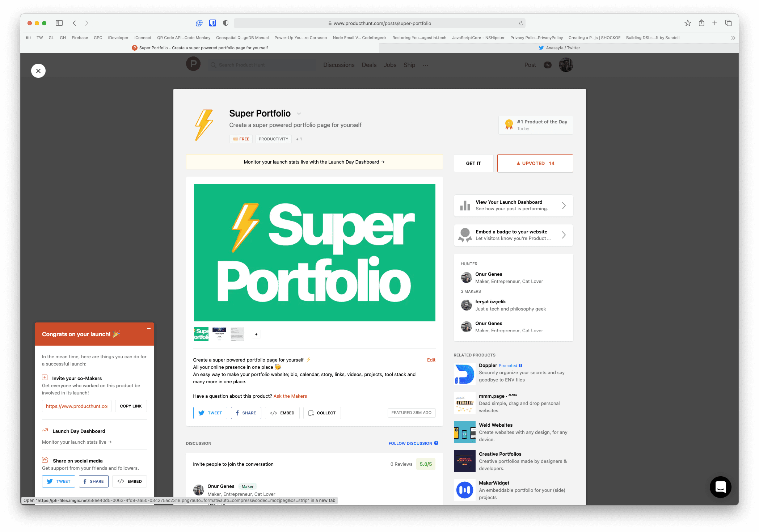Click EMBED under the description
The height and width of the screenshot is (532, 759).
pos(282,413)
